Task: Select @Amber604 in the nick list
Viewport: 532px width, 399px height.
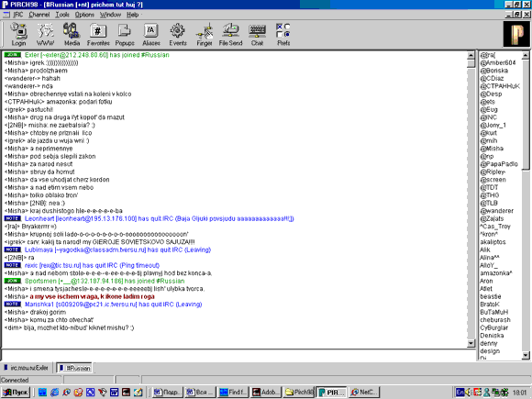Action: click(x=498, y=62)
